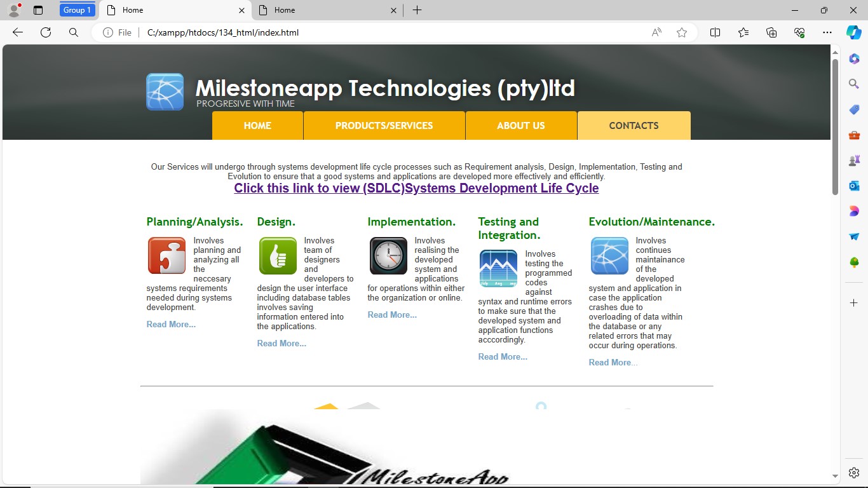Screen dimensions: 868x488
Task: Click the clock Implementation icon
Action: coord(388,255)
